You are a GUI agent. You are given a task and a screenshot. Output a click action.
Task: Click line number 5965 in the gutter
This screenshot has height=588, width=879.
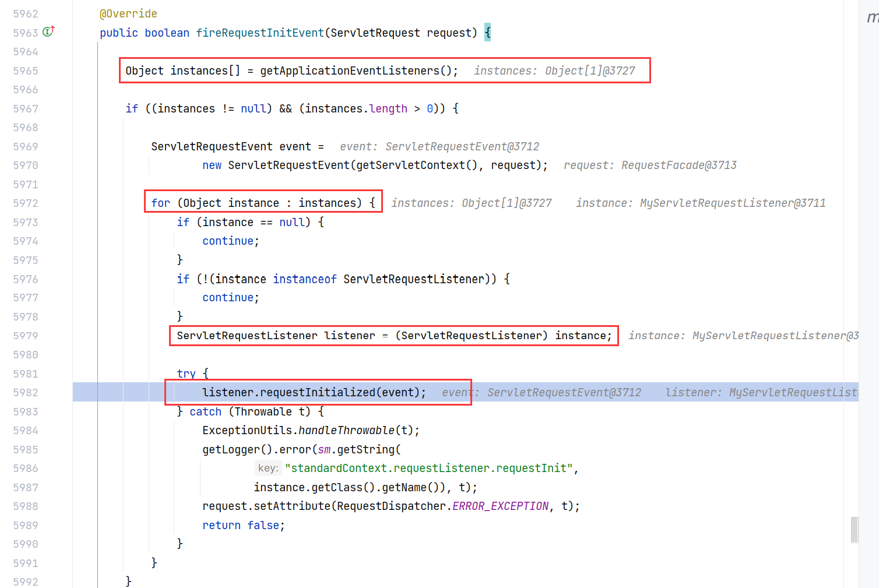click(26, 71)
